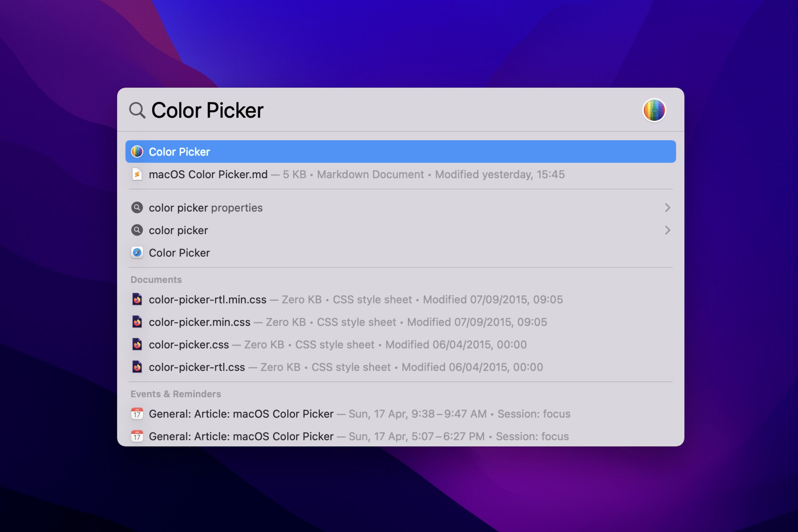Click 'Modified 07/09/2015, 09:05' on color-picker-rtl.min.css row
The width and height of the screenshot is (798, 532).
pyautogui.click(x=493, y=300)
